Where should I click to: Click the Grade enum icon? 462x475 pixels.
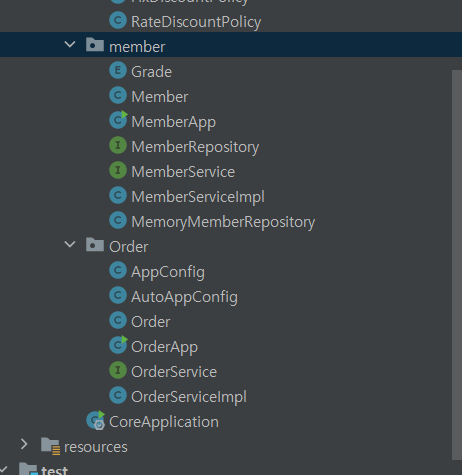[118, 70]
